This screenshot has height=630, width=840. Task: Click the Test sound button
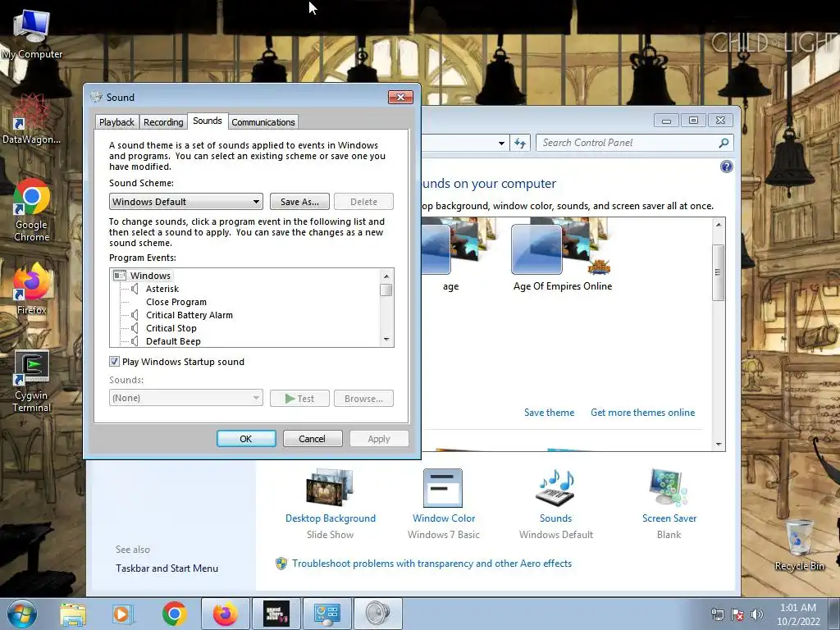point(299,399)
